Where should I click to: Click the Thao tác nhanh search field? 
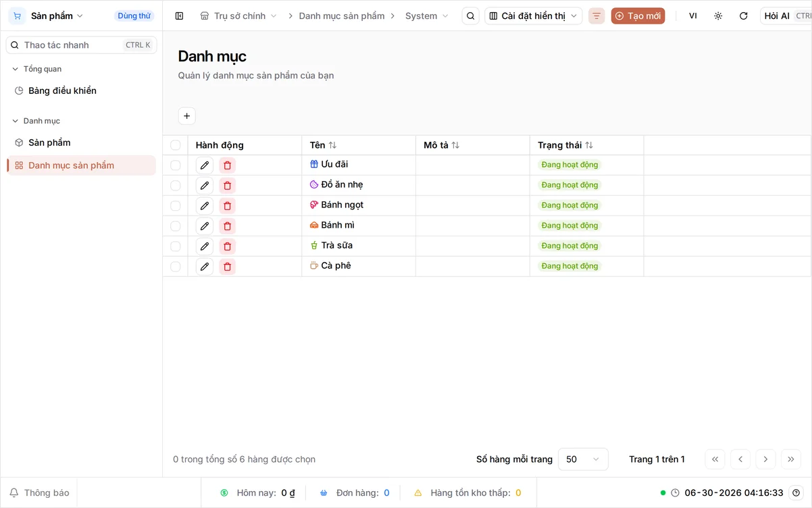point(81,45)
